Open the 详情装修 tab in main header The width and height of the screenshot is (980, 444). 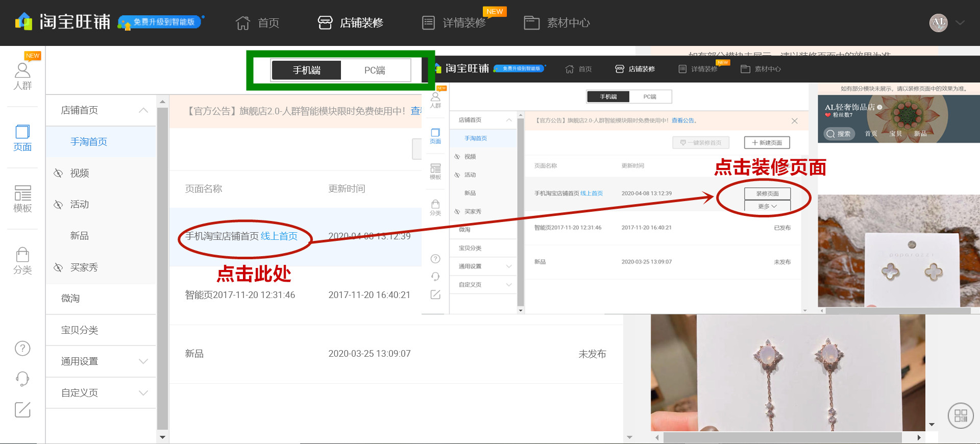click(454, 22)
